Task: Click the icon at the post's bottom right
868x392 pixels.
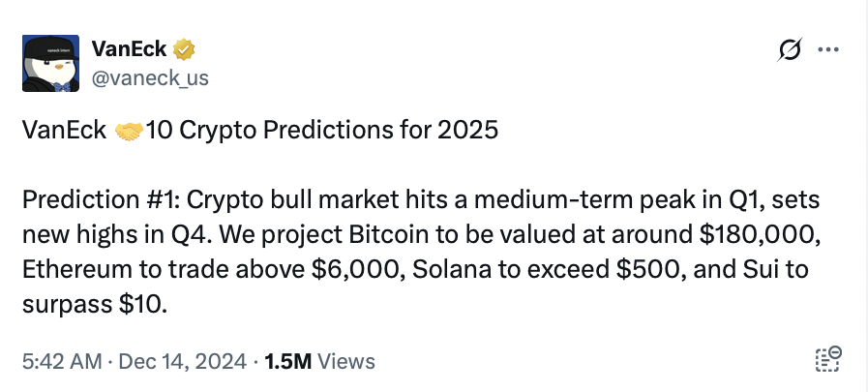Action: tap(829, 360)
